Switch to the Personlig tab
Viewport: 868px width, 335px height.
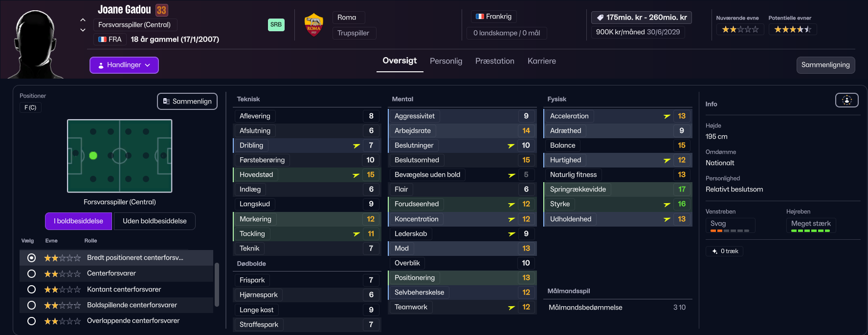pos(446,61)
